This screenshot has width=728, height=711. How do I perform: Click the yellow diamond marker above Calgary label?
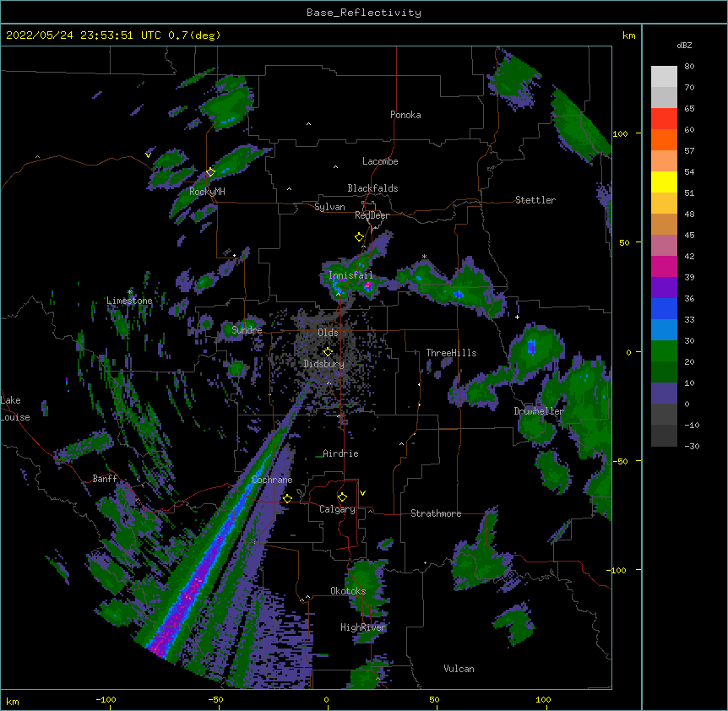342,497
